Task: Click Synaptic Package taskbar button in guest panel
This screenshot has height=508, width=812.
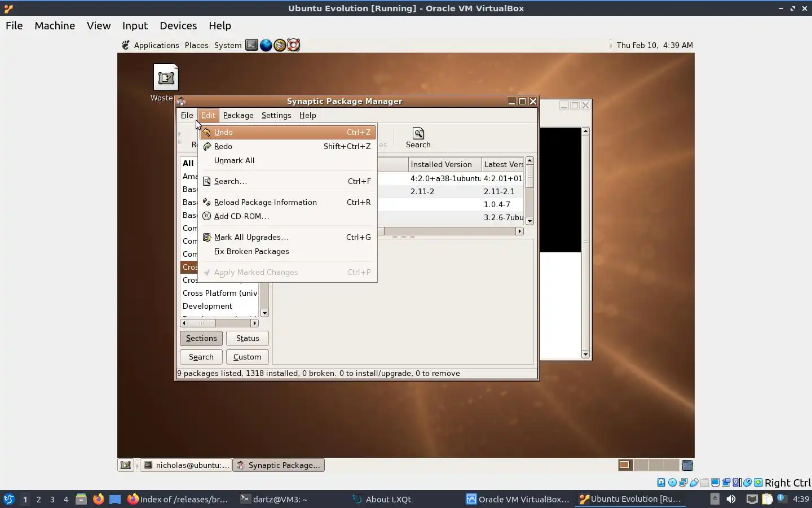Action: point(279,465)
